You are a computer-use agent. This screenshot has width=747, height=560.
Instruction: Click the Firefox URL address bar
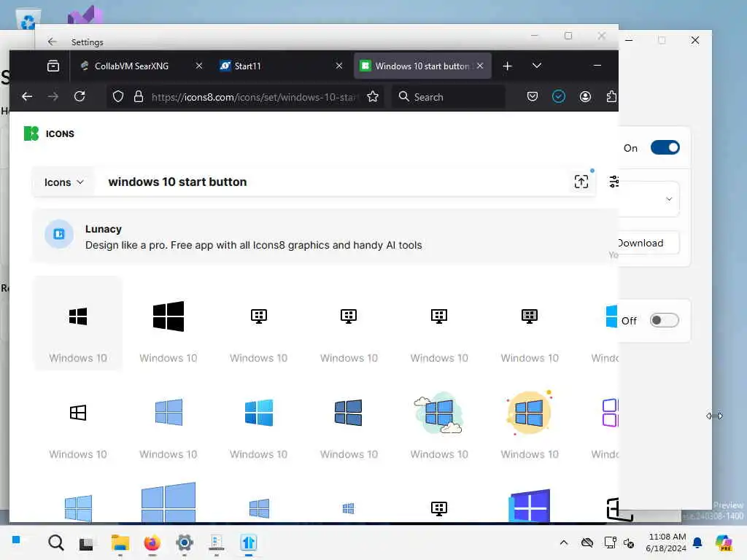point(246,97)
